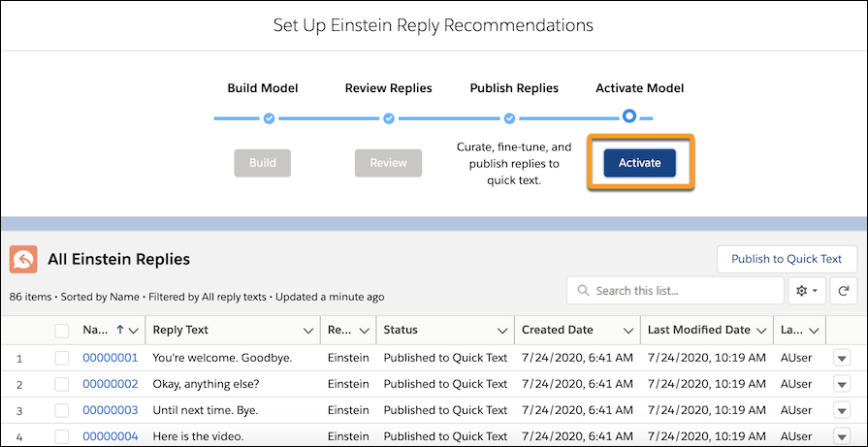The height and width of the screenshot is (447, 868).
Task: Click the search magnifier icon
Action: [582, 291]
